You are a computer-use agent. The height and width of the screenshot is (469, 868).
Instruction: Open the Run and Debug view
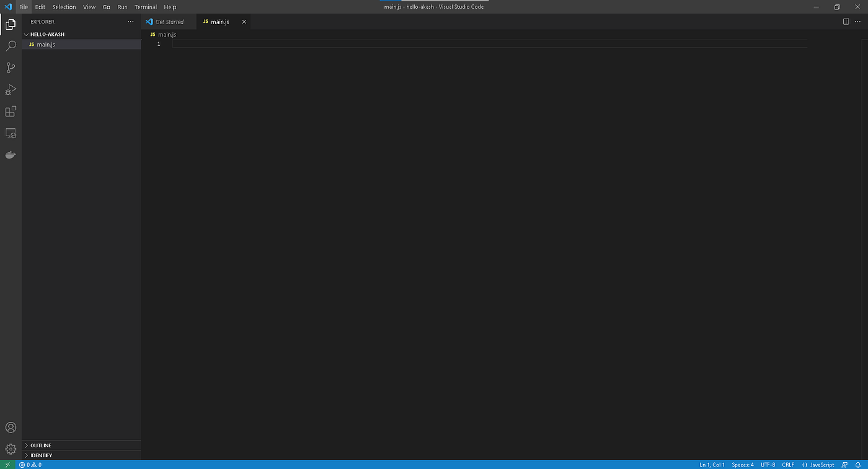(x=11, y=90)
